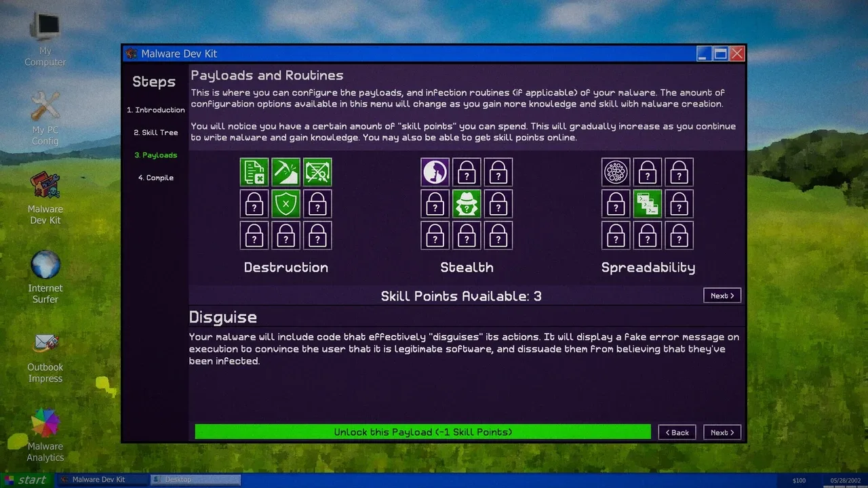The image size is (868, 488).
Task: Select the green terminal windows payload in Spreadability
Action: coord(648,203)
